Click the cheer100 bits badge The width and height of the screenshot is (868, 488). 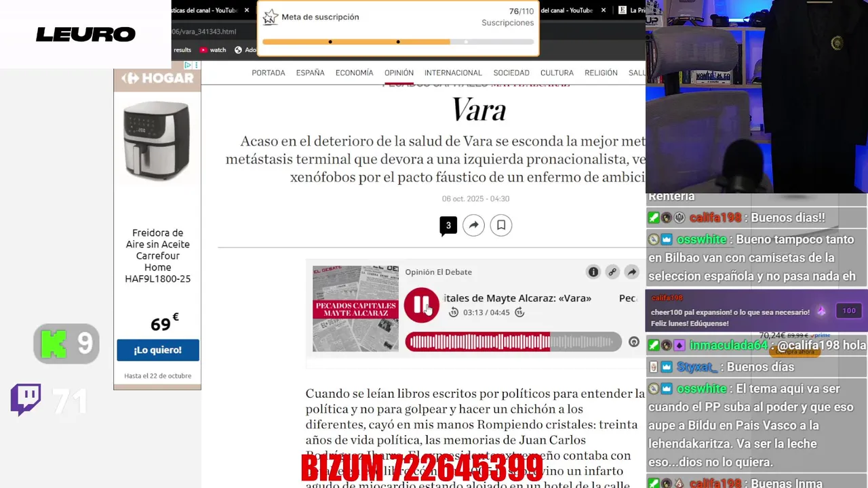tap(848, 311)
